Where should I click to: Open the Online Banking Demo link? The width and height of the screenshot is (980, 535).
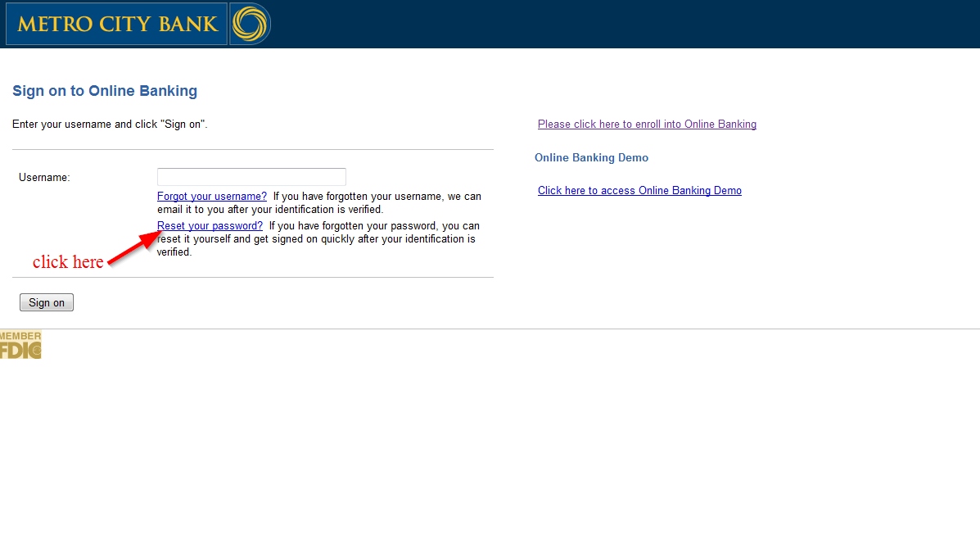(639, 190)
